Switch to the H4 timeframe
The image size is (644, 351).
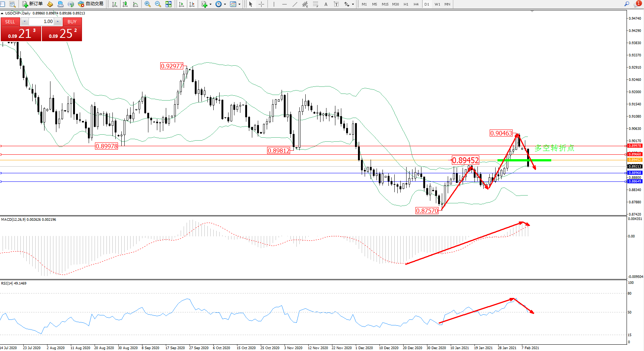pyautogui.click(x=416, y=4)
